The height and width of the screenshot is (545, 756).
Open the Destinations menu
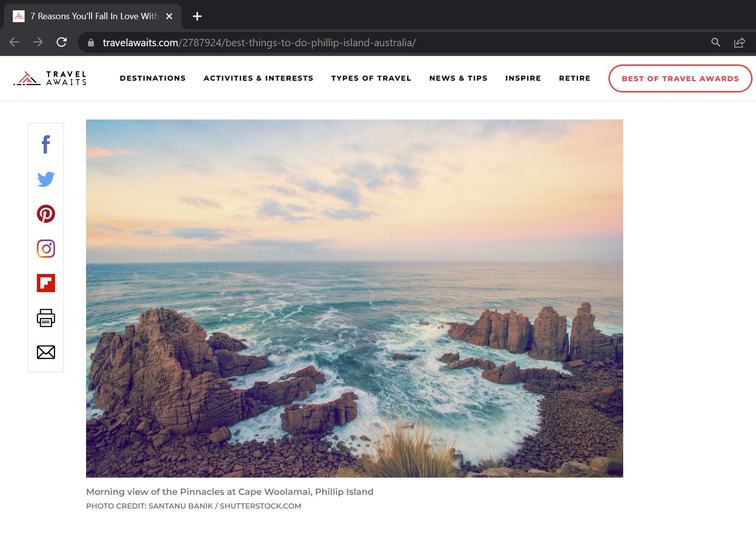click(x=152, y=78)
